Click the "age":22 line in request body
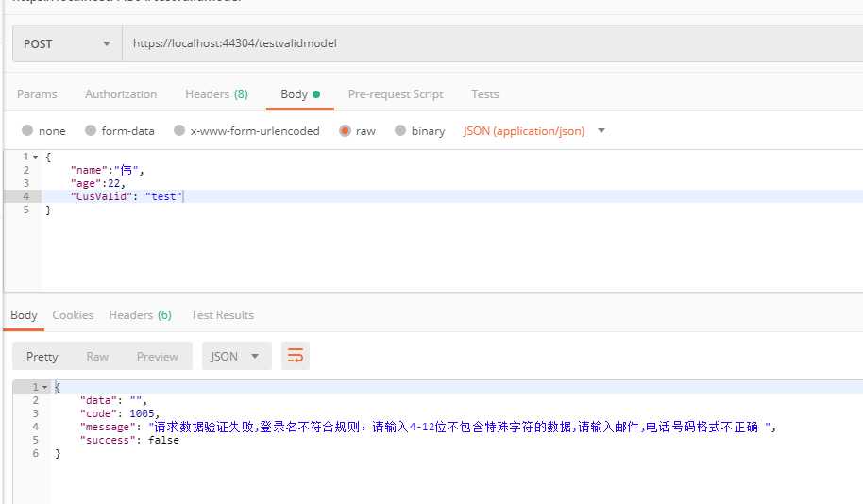 point(97,183)
